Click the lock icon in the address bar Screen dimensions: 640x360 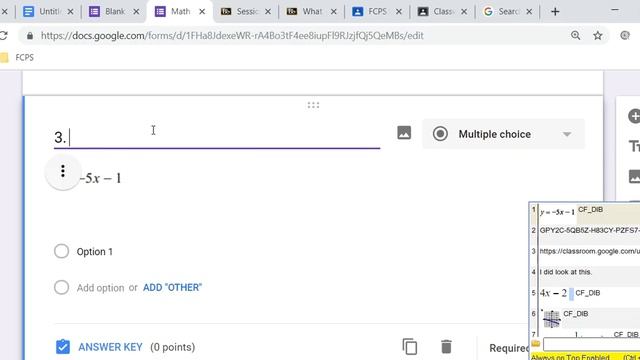coord(30,36)
